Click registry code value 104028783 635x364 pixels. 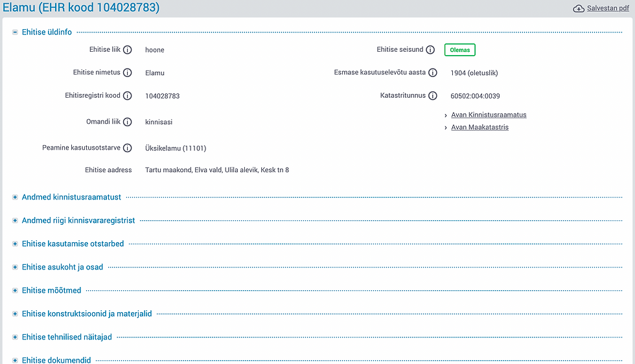coord(163,96)
